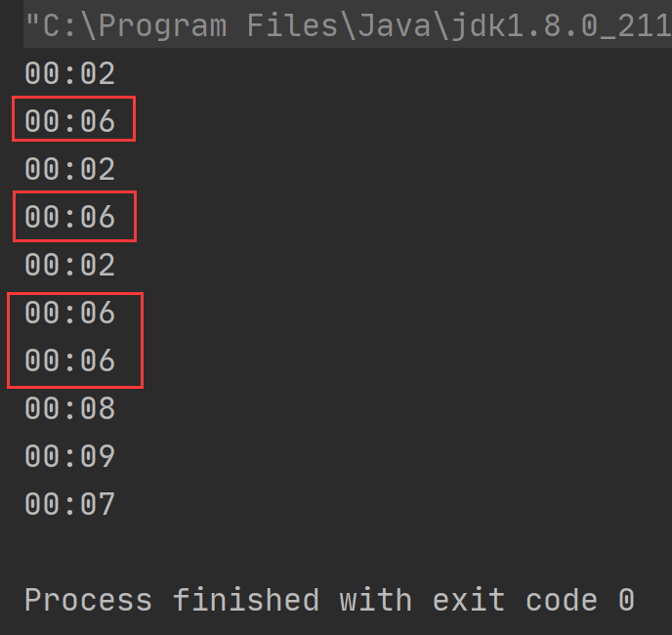
Task: Click the dark gutter left of command line
Action: pyautogui.click(x=12, y=24)
